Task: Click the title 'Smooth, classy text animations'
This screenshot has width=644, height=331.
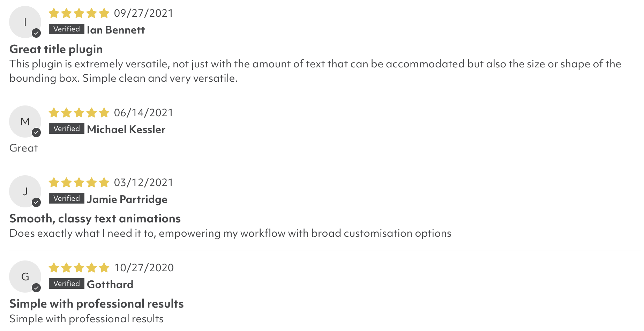Action: (95, 219)
